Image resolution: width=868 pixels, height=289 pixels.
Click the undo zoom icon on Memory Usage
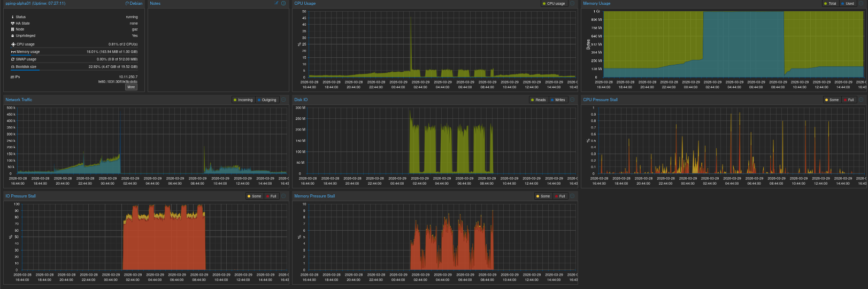point(861,3)
